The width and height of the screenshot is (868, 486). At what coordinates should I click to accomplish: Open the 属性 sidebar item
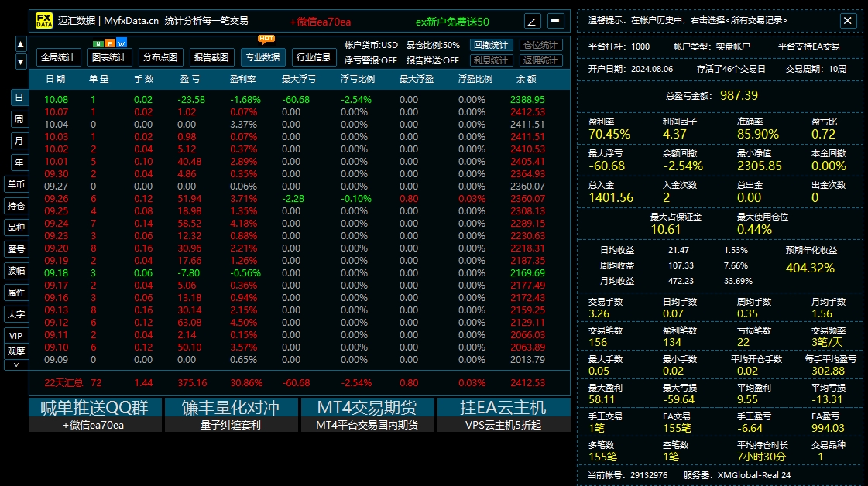16,293
